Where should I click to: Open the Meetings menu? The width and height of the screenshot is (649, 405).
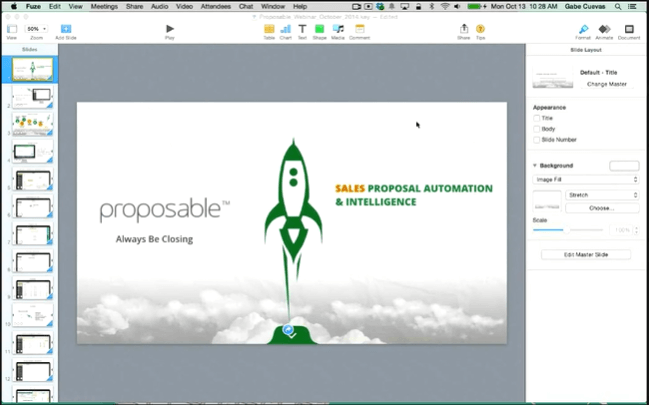tap(104, 6)
